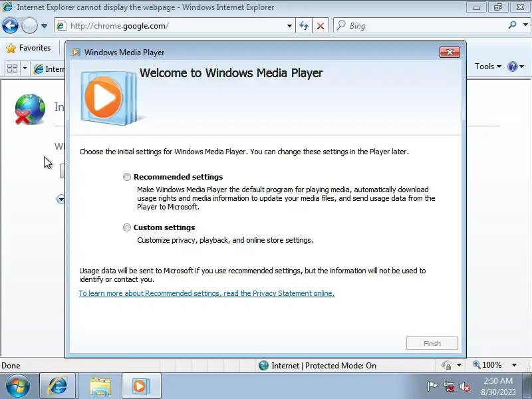Go back using Internet Explorer's Back arrow
The height and width of the screenshot is (399, 532).
[x=10, y=25]
